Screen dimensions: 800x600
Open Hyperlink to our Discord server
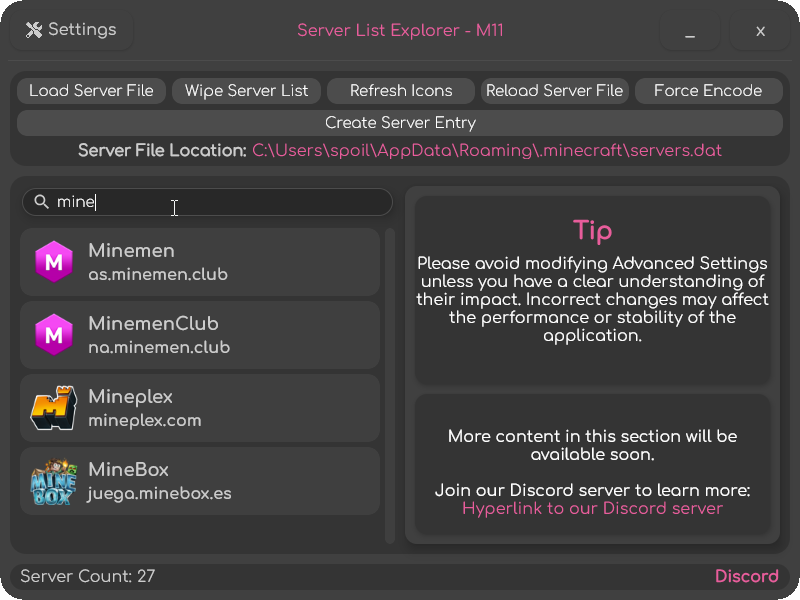point(592,508)
